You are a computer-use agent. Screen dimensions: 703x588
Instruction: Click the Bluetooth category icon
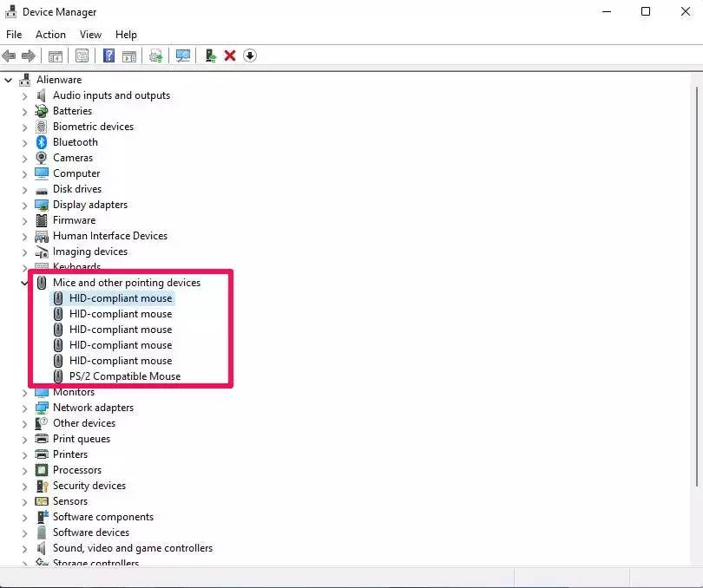pyautogui.click(x=42, y=142)
